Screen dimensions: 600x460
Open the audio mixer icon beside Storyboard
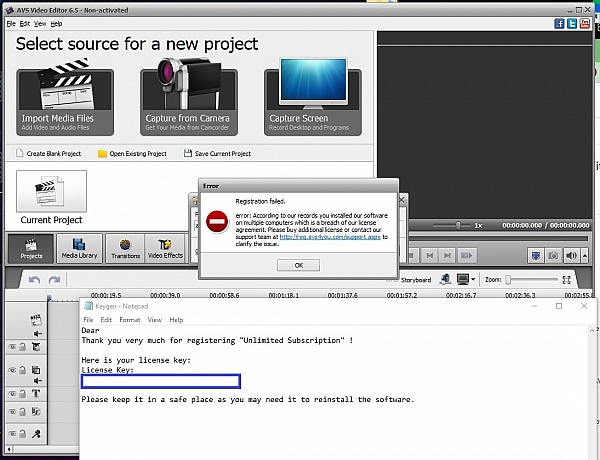point(445,279)
